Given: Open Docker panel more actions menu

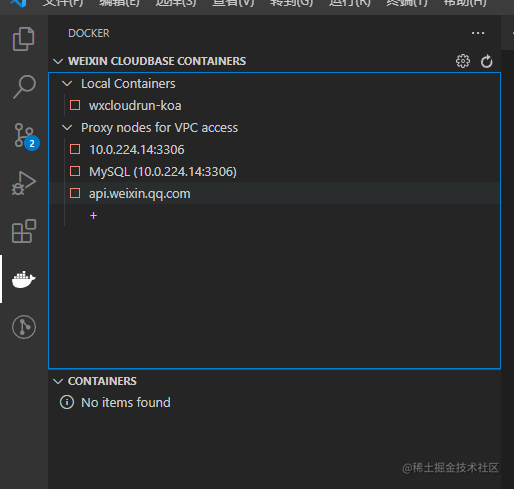Looking at the screenshot, I should click(x=478, y=33).
